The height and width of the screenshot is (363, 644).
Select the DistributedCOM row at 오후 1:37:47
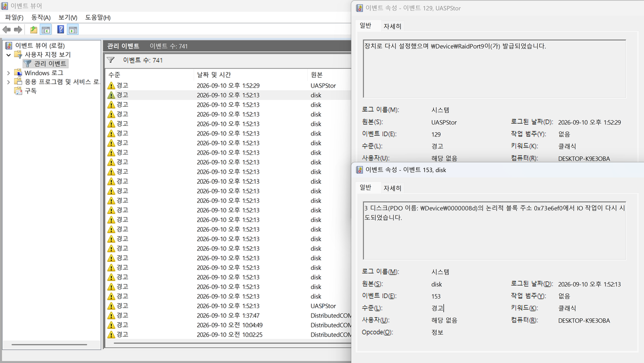pos(228,315)
